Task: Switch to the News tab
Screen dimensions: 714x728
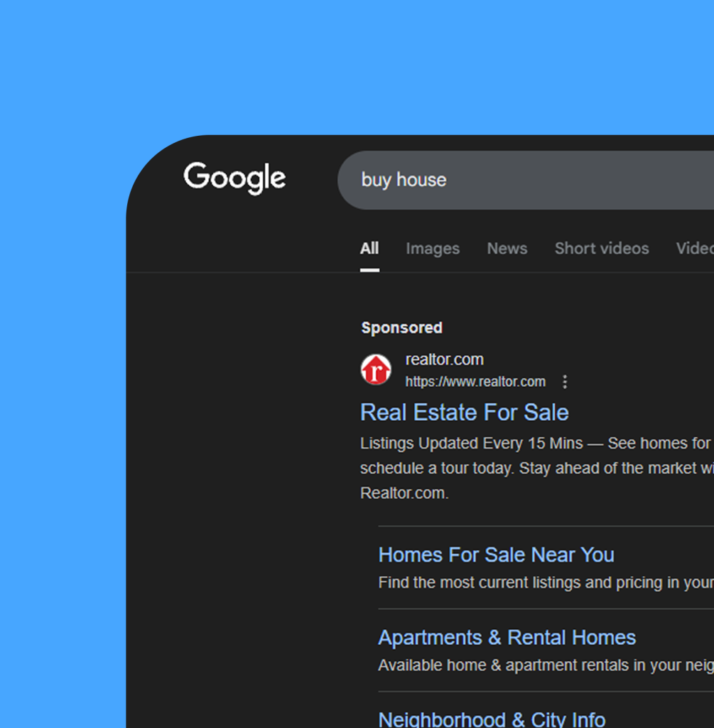Action: click(507, 249)
